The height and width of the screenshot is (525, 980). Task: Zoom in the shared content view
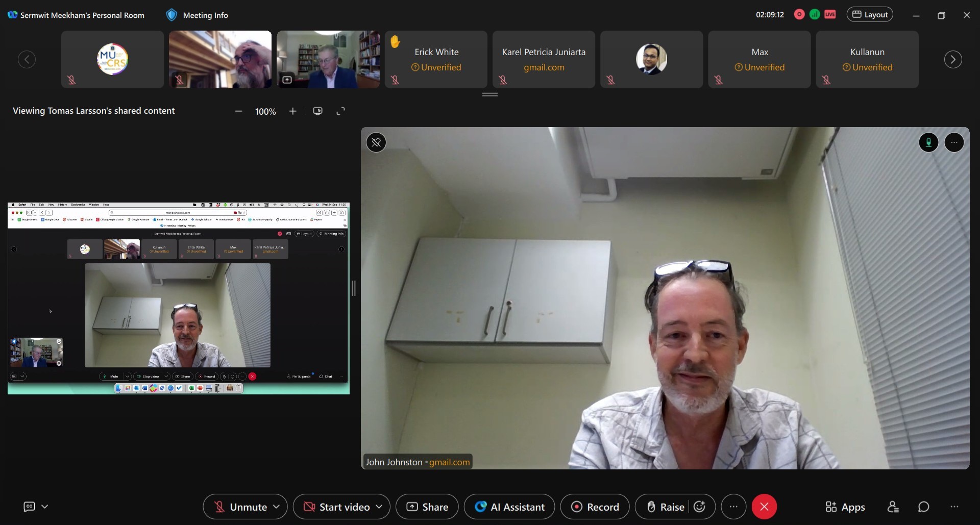tap(292, 111)
